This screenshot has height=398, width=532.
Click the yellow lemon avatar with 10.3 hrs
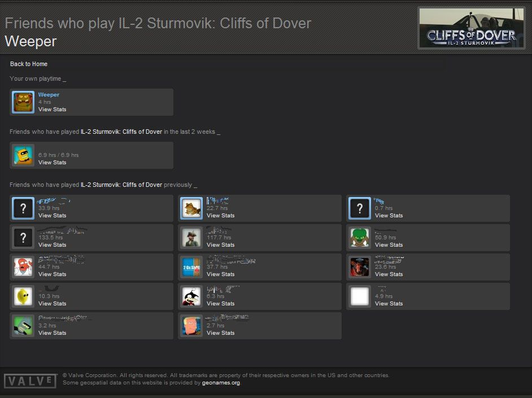(23, 296)
